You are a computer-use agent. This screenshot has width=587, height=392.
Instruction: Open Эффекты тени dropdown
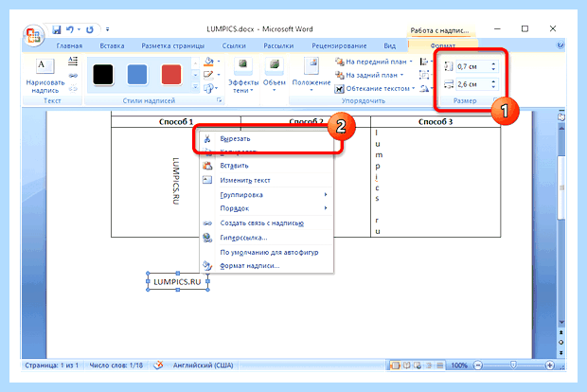click(243, 76)
